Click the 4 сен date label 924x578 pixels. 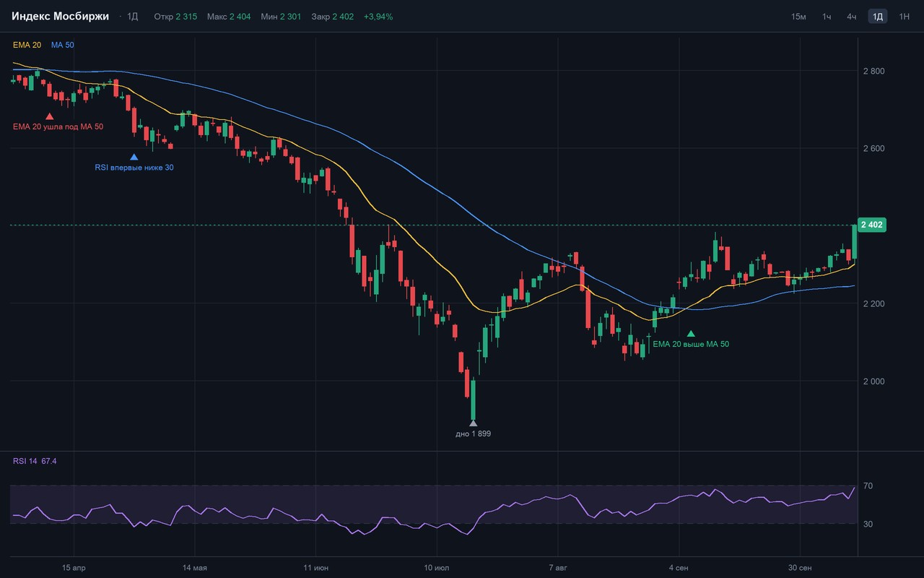679,568
